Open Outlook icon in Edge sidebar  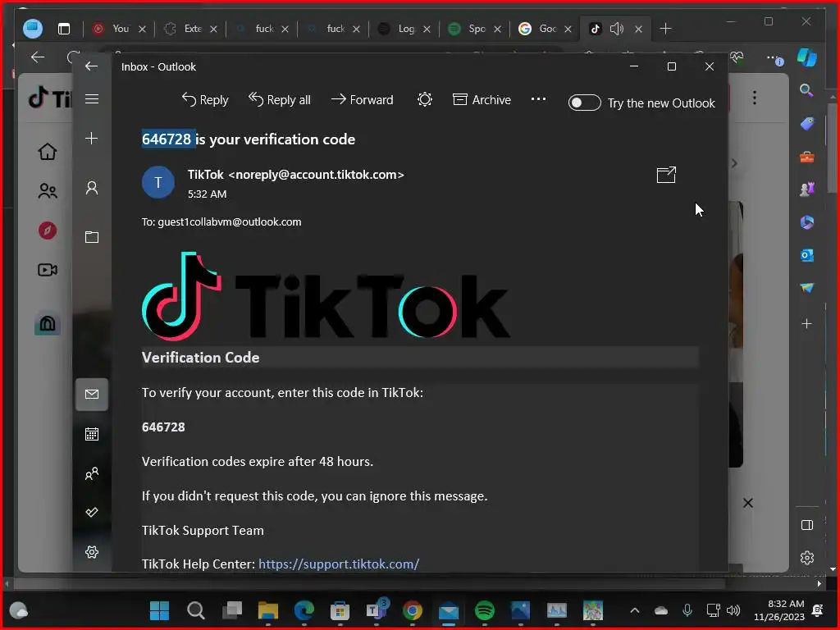[x=807, y=256]
